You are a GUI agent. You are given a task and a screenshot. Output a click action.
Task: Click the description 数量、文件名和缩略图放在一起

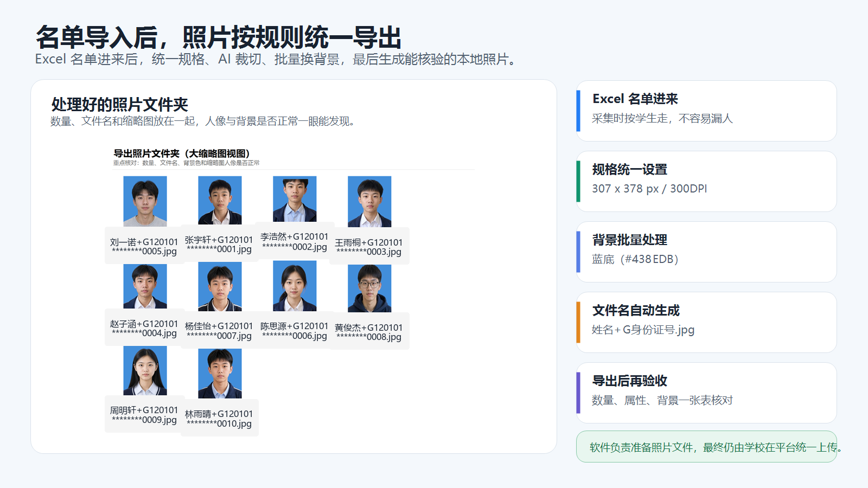[204, 121]
